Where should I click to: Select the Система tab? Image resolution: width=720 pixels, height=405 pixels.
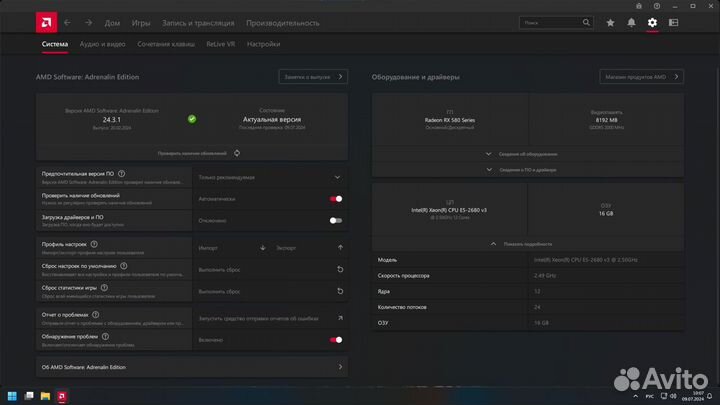tap(55, 44)
